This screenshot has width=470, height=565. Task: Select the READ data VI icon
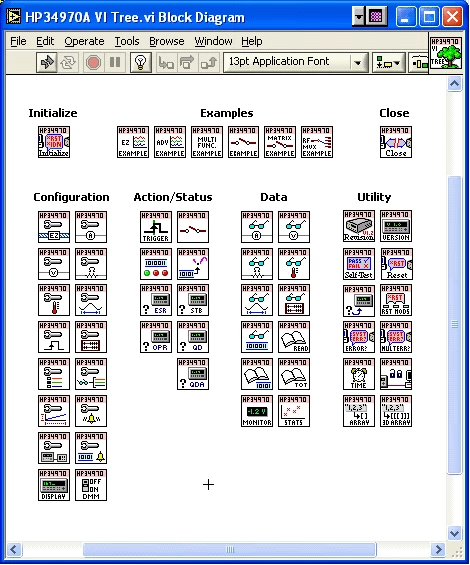(x=294, y=337)
